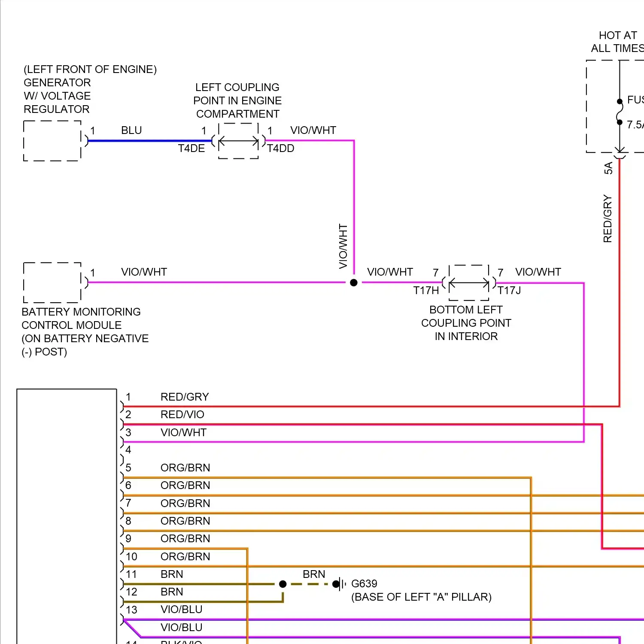Select the vertical 'VIO/WHT' wire label
This screenshot has height=644, width=644.
(343, 246)
